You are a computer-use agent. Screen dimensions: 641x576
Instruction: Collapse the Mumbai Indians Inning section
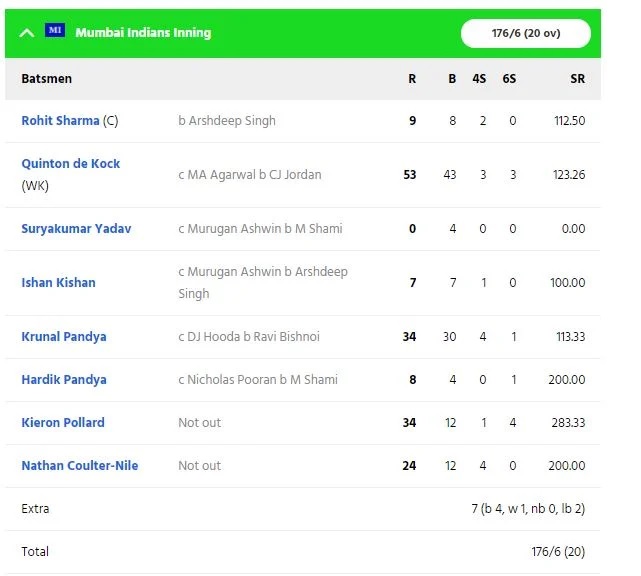pyautogui.click(x=27, y=33)
